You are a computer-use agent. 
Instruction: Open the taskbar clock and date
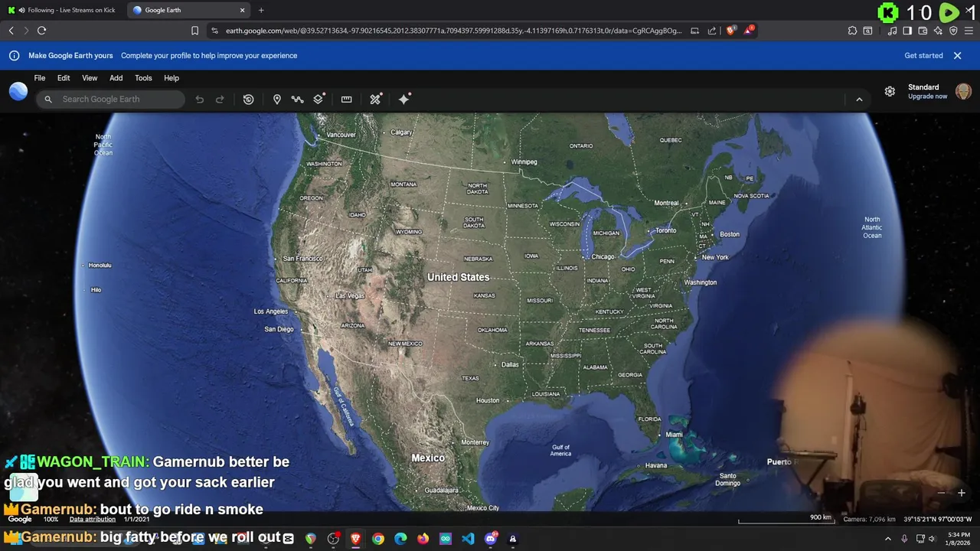coord(959,539)
